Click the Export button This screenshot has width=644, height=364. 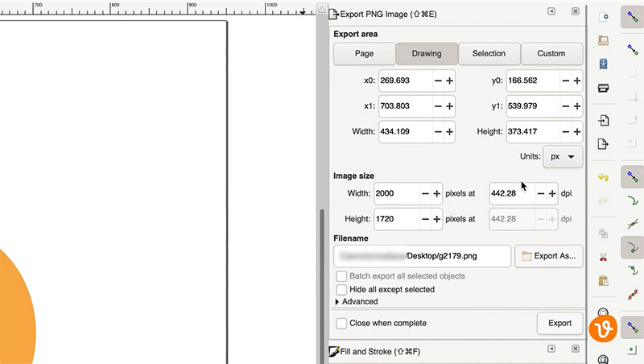559,323
